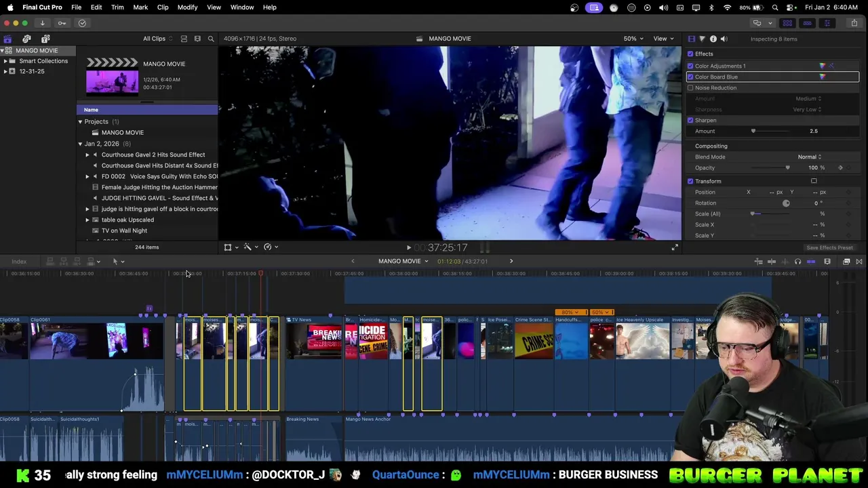Open Color Adjustments 1 color controls icon

click(x=823, y=66)
